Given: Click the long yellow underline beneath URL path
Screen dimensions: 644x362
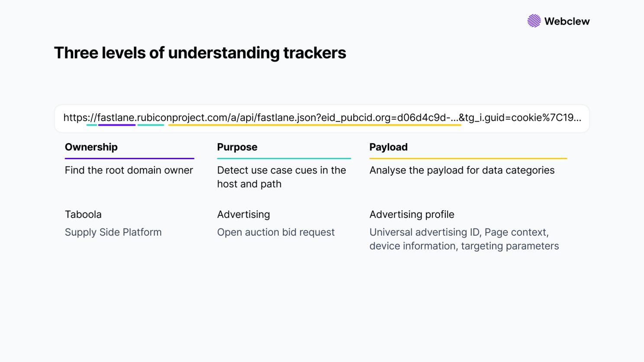Looking at the screenshot, I should pos(315,125).
